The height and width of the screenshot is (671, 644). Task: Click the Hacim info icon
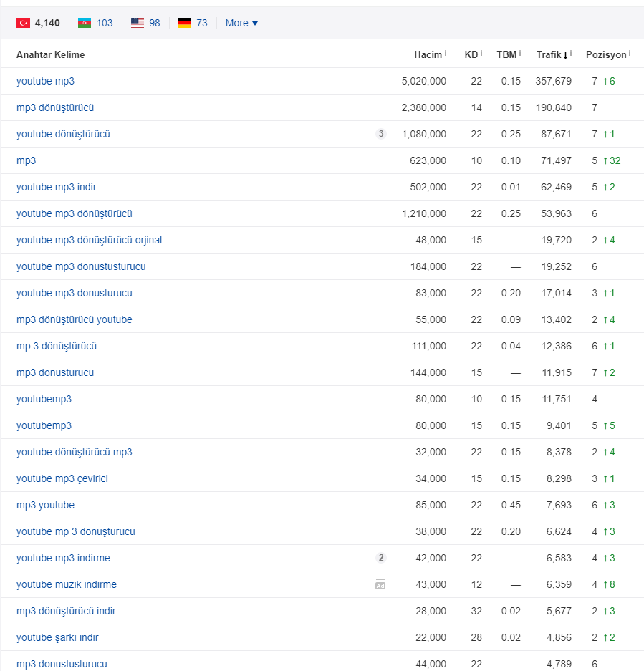click(x=446, y=53)
